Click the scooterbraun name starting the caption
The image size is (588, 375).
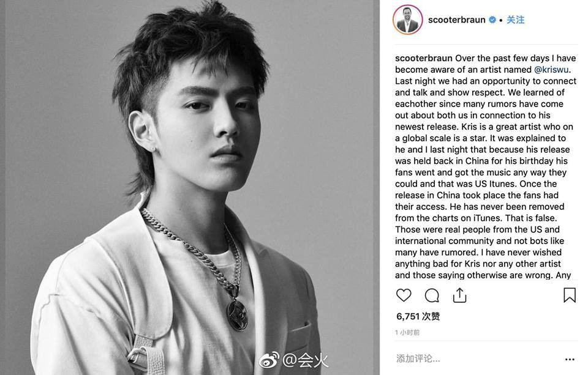(424, 59)
